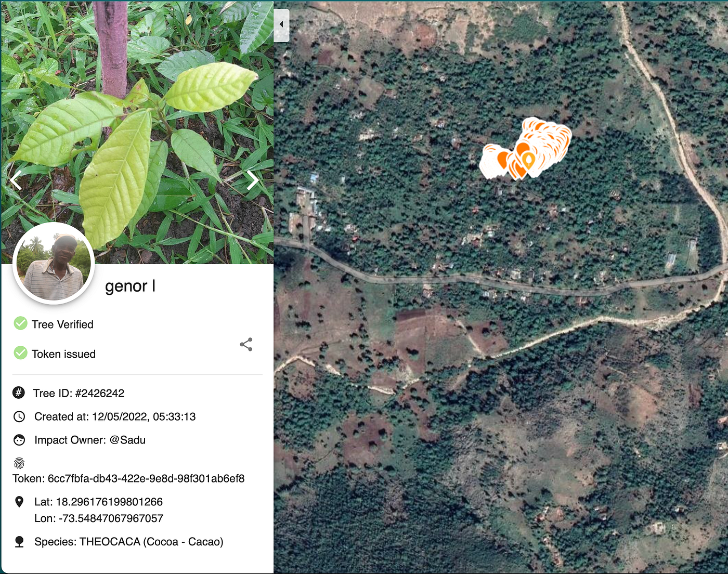Select the highlighted orange tree marker on map
Viewport: 728px width, 574px height.
pos(528,161)
